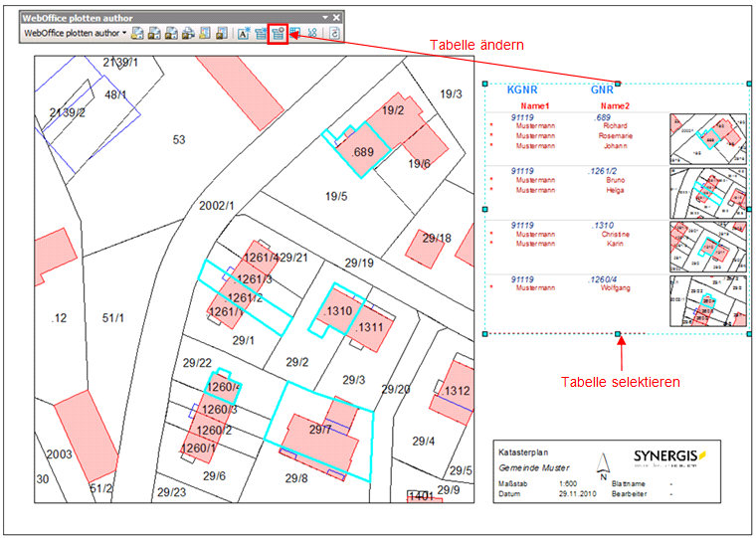Viewport: 756px width, 538px height.
Task: Click the north arrow symbol
Action: tap(603, 466)
